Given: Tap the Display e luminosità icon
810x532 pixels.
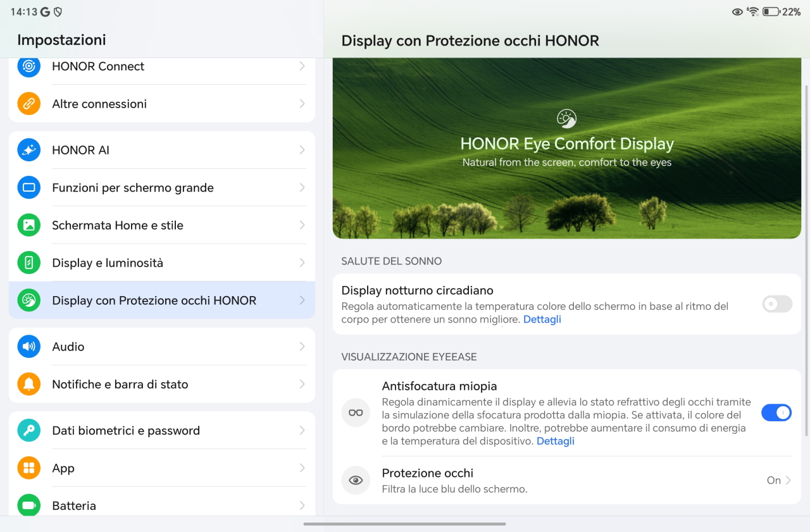Looking at the screenshot, I should click(28, 263).
